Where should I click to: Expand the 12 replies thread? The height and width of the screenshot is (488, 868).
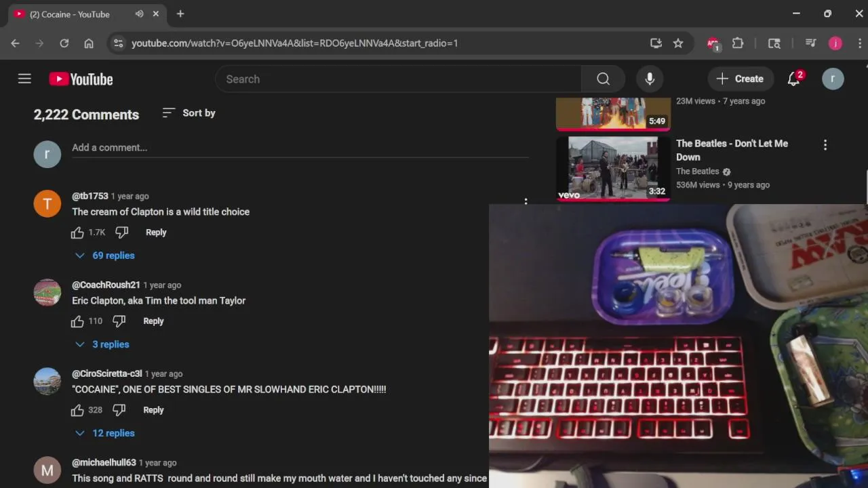105,433
